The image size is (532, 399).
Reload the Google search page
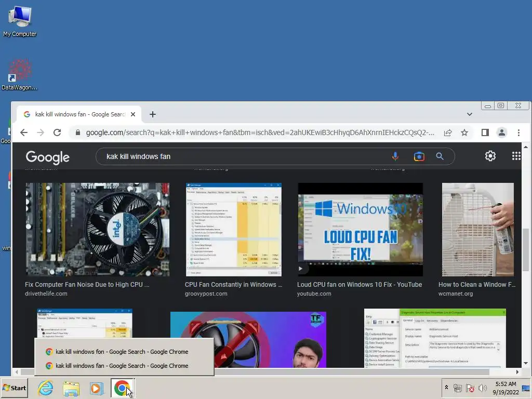click(x=57, y=132)
